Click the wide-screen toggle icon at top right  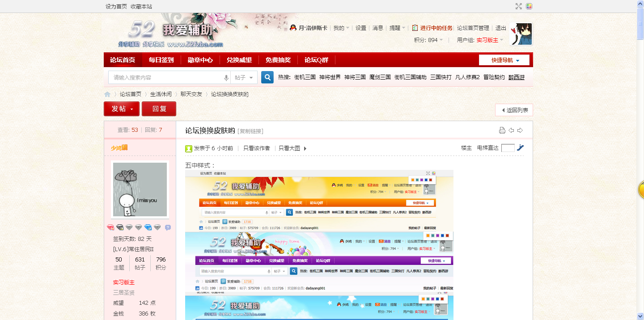pyautogui.click(x=519, y=6)
